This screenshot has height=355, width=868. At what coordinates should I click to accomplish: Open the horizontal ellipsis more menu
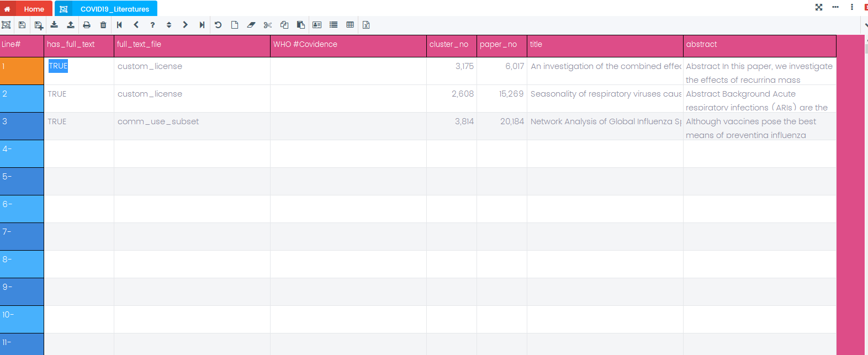point(835,7)
